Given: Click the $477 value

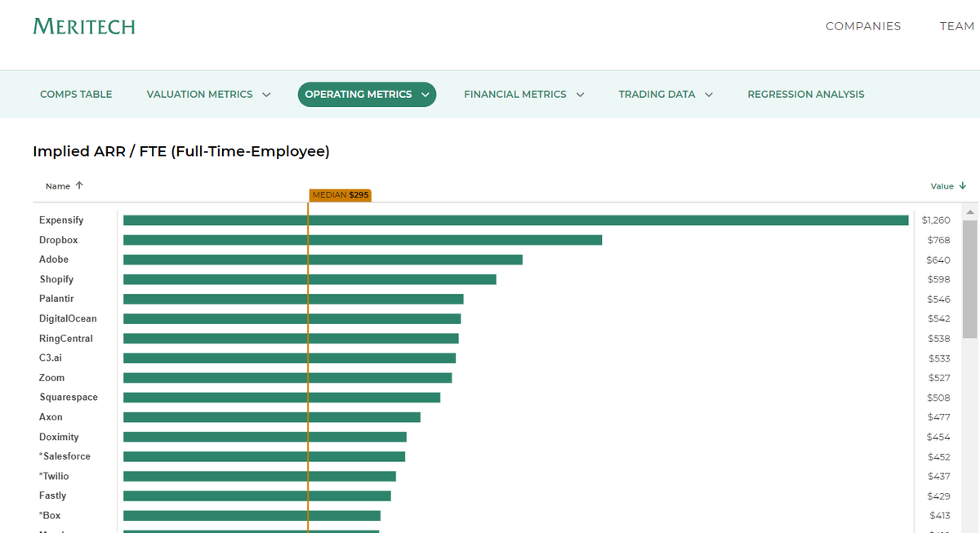Looking at the screenshot, I should click(x=939, y=417).
